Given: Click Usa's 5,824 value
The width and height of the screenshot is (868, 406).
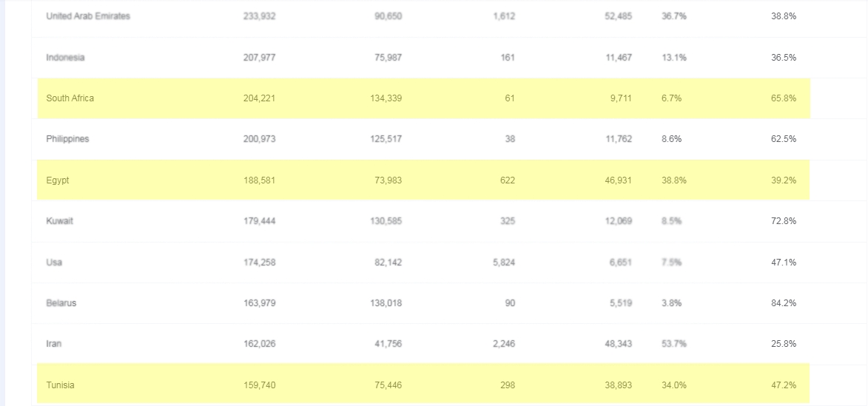Looking at the screenshot, I should click(504, 263).
